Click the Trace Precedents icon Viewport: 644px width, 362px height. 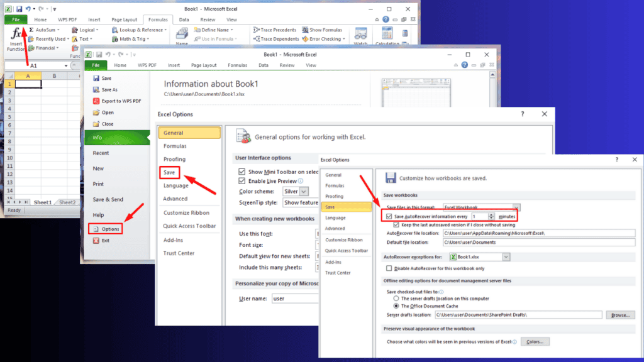pos(257,30)
